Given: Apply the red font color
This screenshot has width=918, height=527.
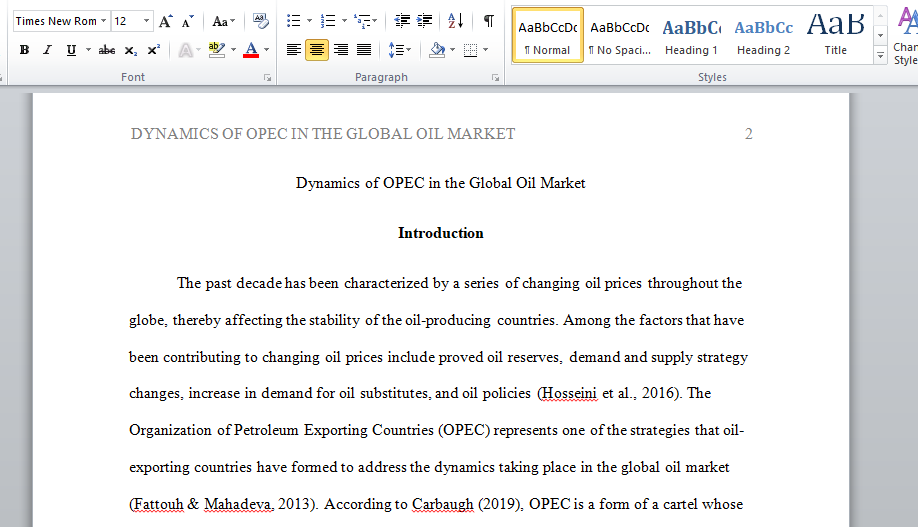Looking at the screenshot, I should [251, 50].
